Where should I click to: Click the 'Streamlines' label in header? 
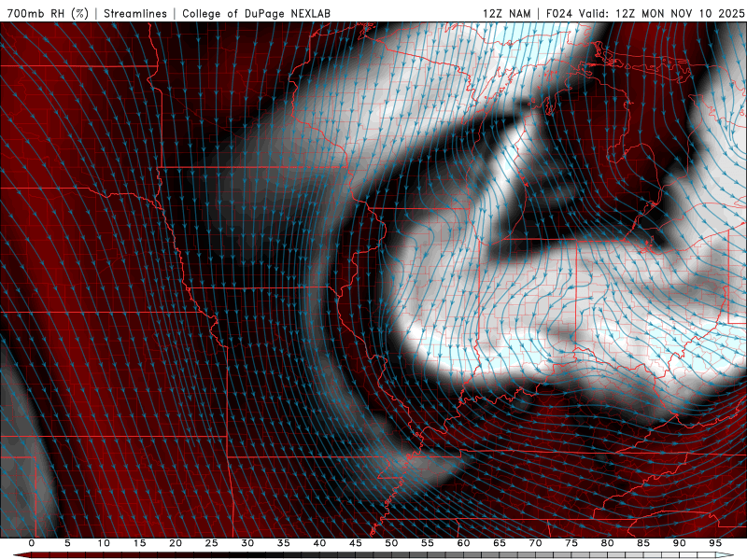pos(135,13)
